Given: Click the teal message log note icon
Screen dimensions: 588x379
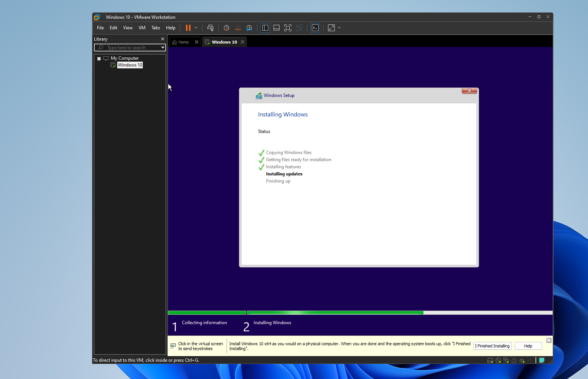Looking at the screenshot, I should pyautogui.click(x=542, y=360).
